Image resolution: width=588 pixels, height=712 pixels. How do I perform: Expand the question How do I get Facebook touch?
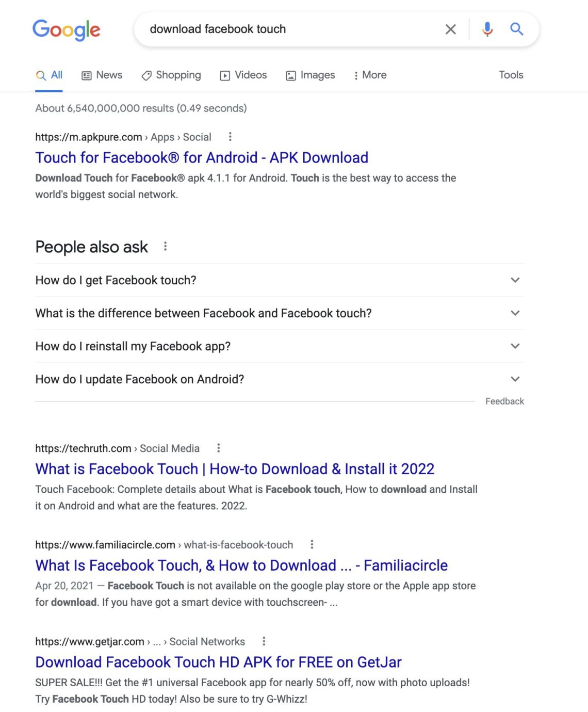pyautogui.click(x=514, y=280)
